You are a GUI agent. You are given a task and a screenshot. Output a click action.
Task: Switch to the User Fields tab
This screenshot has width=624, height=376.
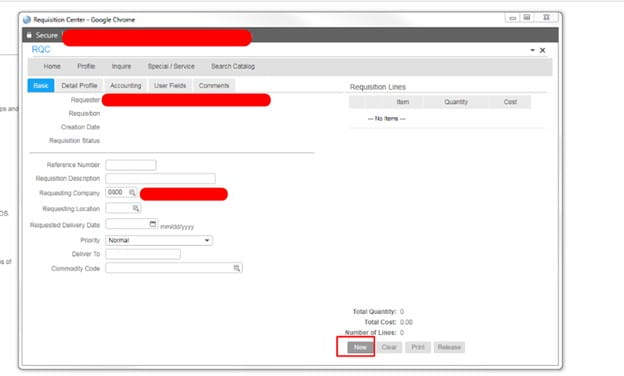170,86
